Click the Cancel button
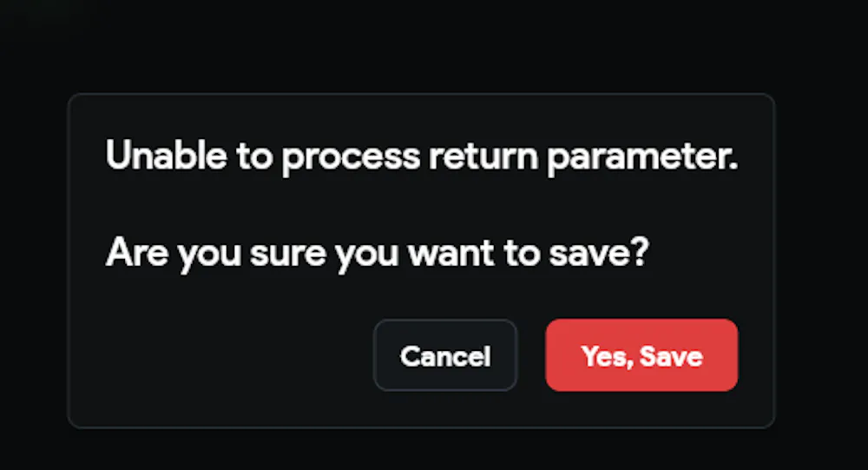 [x=445, y=355]
